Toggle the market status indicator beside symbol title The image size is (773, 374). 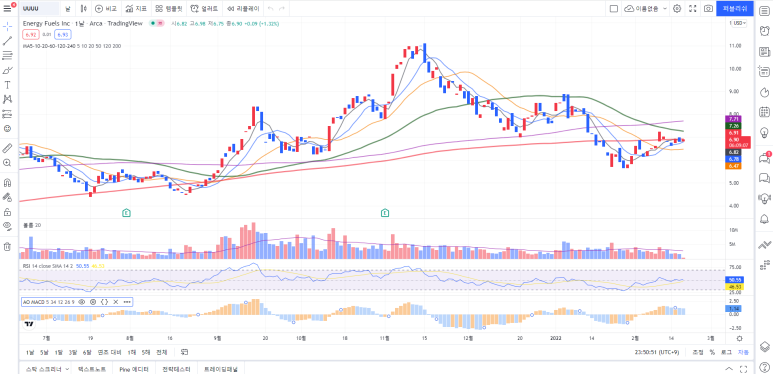click(x=153, y=23)
